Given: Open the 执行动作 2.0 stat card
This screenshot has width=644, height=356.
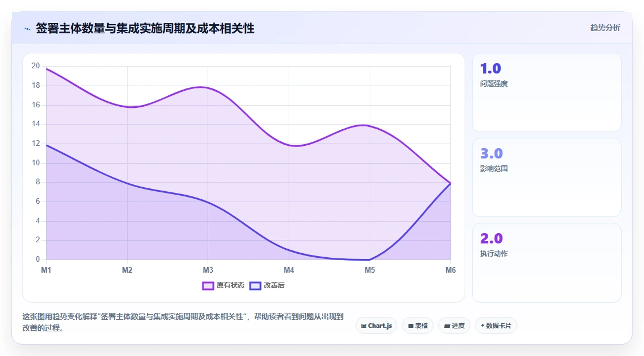Looking at the screenshot, I should 547,262.
